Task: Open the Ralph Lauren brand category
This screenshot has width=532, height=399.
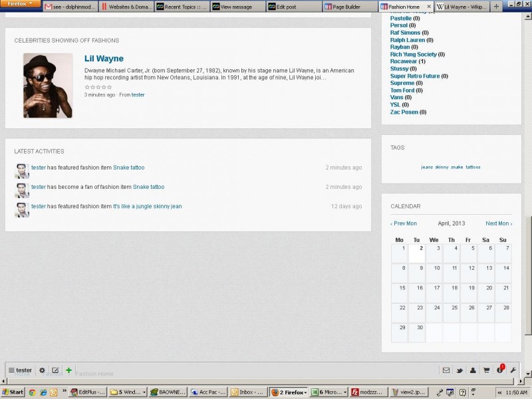Action: 408,40
